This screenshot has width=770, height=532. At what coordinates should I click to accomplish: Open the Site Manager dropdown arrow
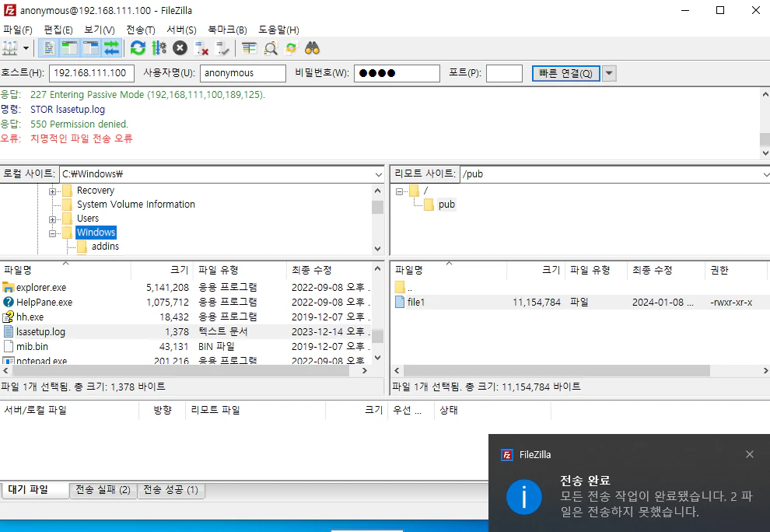click(x=26, y=48)
